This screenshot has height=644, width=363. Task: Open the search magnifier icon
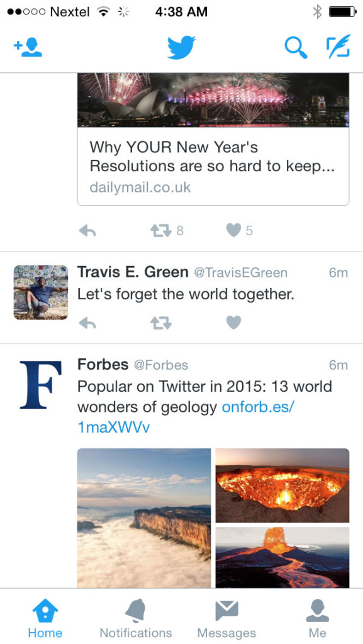296,48
